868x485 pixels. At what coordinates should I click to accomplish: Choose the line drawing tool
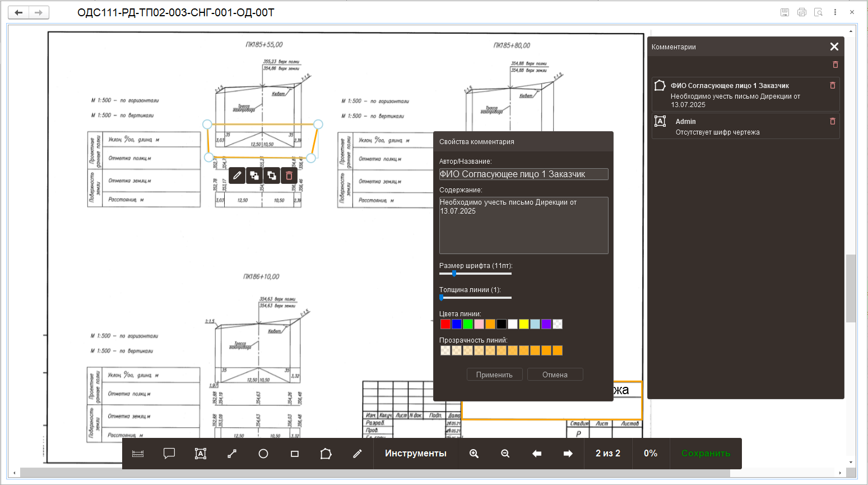[232, 454]
